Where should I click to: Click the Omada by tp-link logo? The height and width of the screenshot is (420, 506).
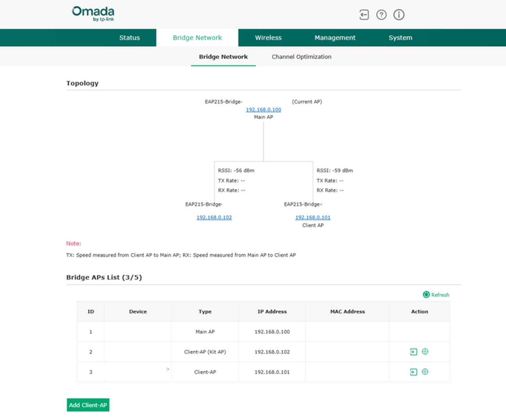[x=93, y=14]
